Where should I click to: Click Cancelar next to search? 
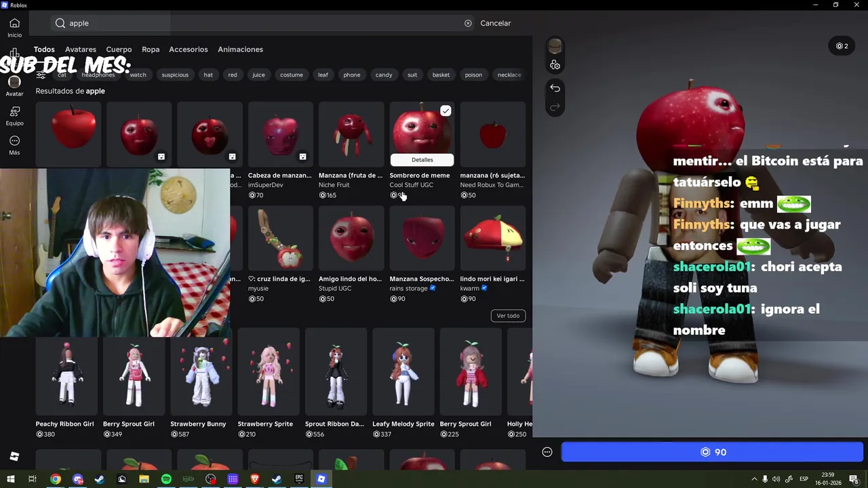[496, 23]
